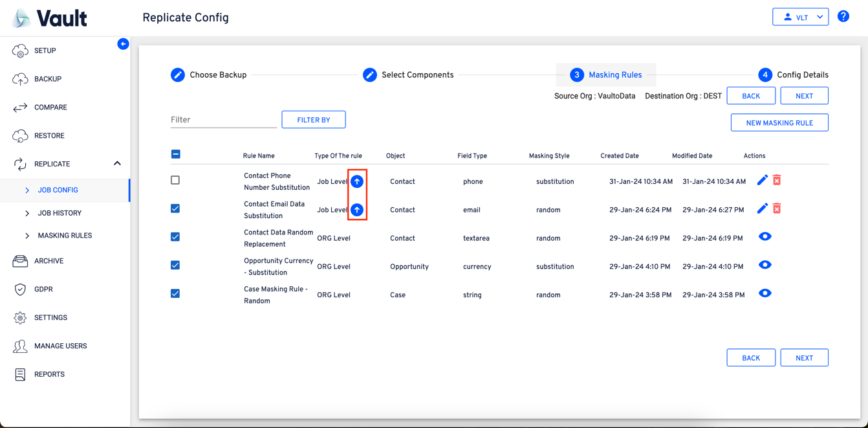Image resolution: width=868 pixels, height=428 pixels.
Task: Toggle the select-all checkbox in table header
Action: pos(175,154)
